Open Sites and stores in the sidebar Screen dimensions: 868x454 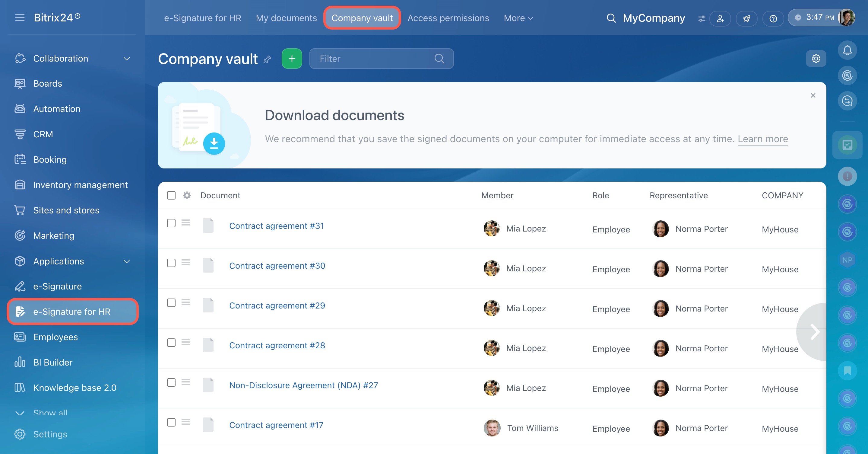point(66,210)
